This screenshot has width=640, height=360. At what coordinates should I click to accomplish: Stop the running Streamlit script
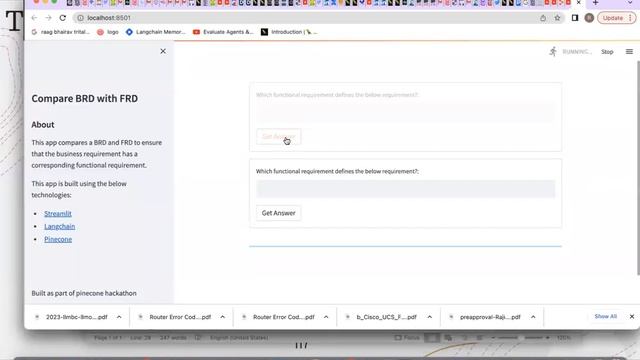click(x=607, y=52)
